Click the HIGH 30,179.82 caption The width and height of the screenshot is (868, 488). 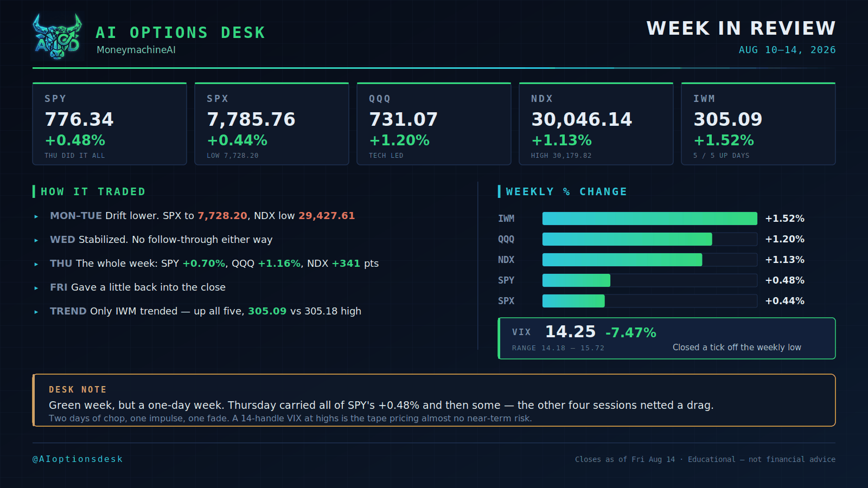[561, 156]
